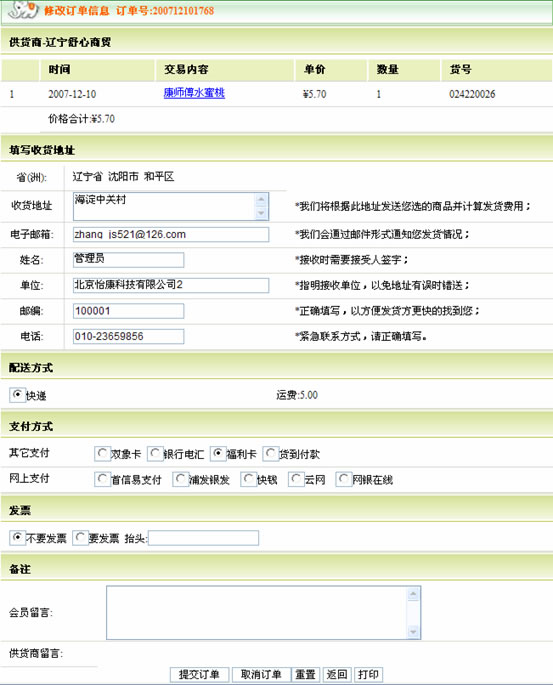Click the 供货商-辽宁舒心商贸 heading
553x685 pixels.
tap(60, 42)
